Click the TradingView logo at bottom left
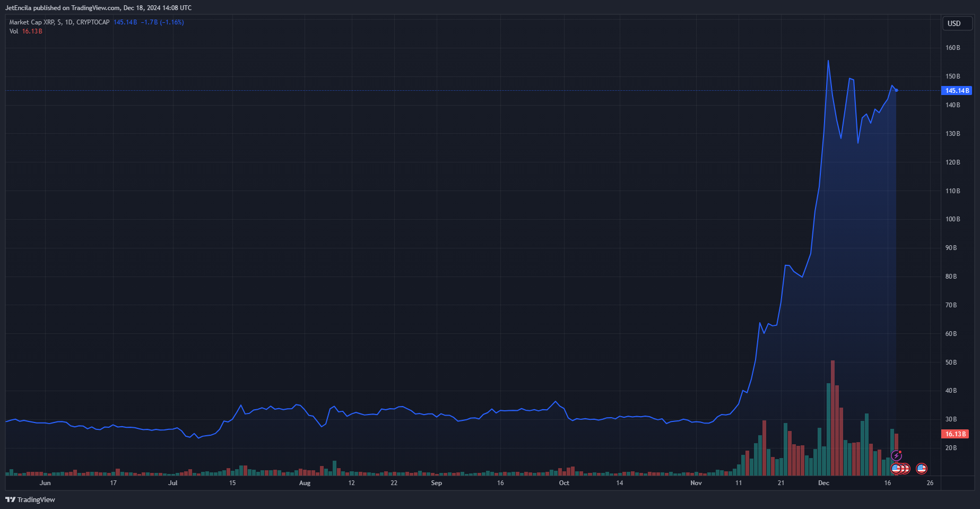The height and width of the screenshot is (509, 980). click(30, 499)
